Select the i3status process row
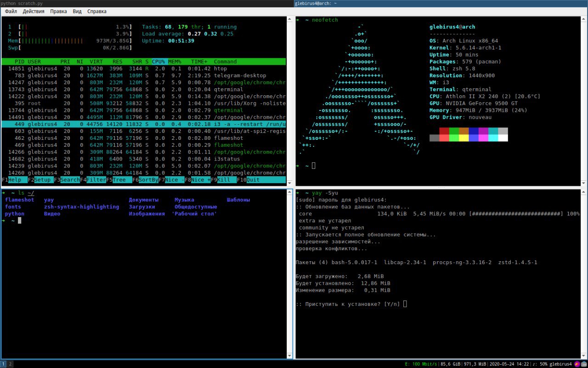 pos(144,159)
